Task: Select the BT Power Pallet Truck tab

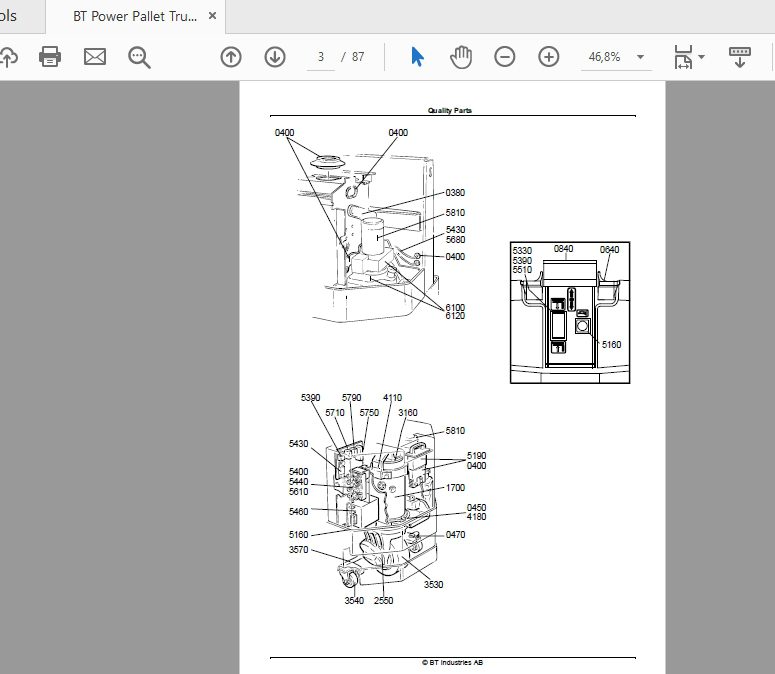Action: (135, 16)
